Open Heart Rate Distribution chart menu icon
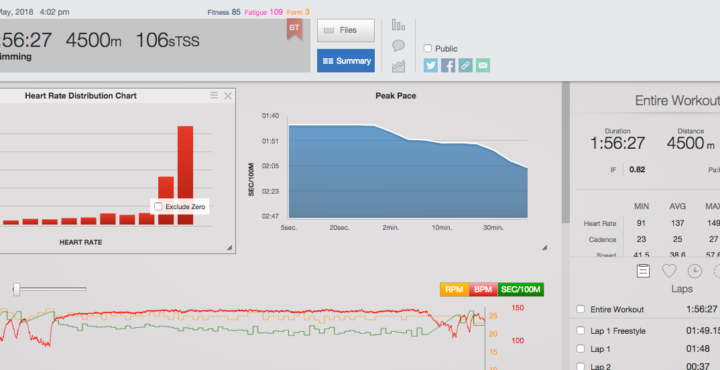720x370 pixels. [x=214, y=95]
